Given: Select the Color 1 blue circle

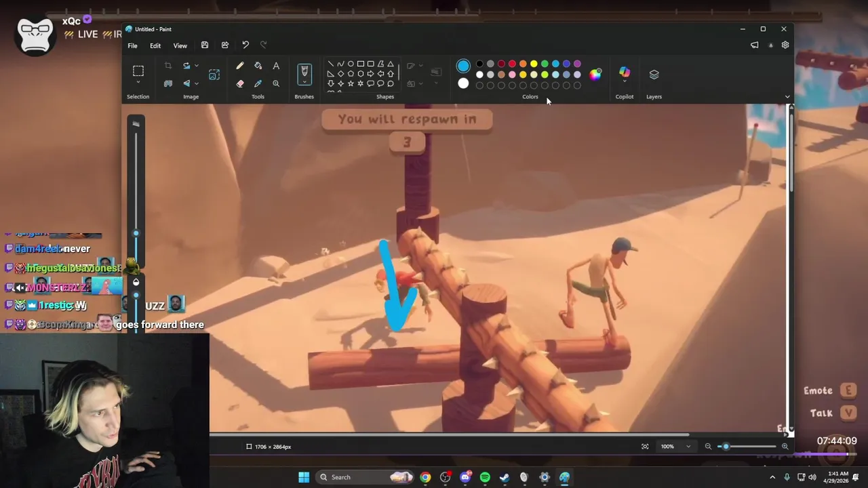Looking at the screenshot, I should (x=463, y=66).
